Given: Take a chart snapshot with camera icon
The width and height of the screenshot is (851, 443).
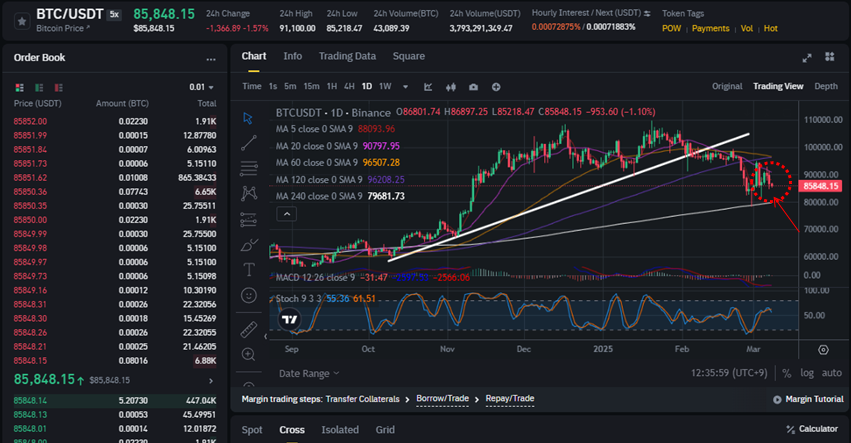Looking at the screenshot, I should pos(473,87).
